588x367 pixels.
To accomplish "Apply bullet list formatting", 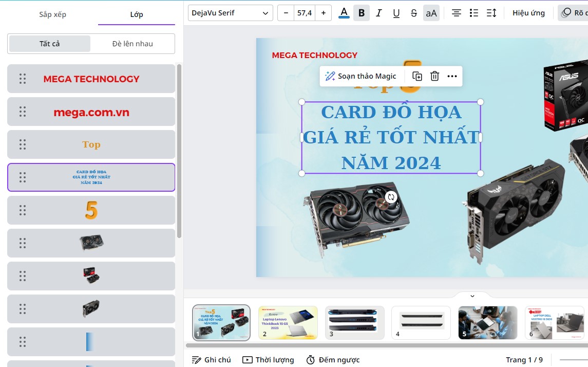I will tap(473, 13).
